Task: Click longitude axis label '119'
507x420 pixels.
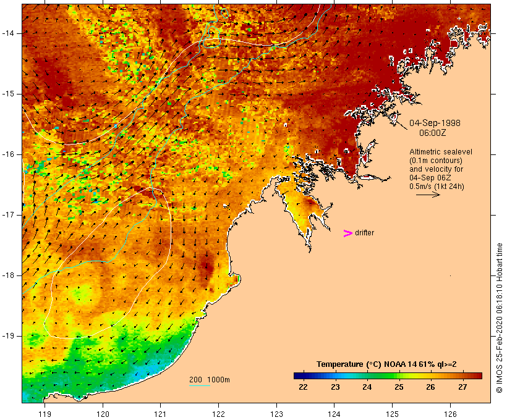Action: pos(45,414)
